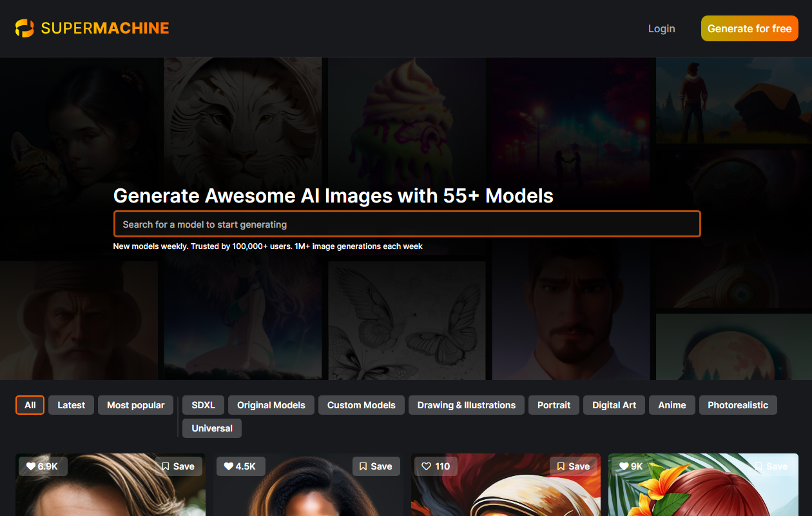This screenshot has width=812, height=516.
Task: Sort by Most popular models
Action: (135, 405)
